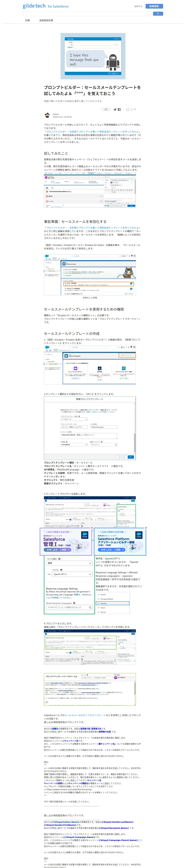
Task: Click お申し込み・ご相談 on the アプリケーションビルダー基礎 banner
Action: (112, 550)
